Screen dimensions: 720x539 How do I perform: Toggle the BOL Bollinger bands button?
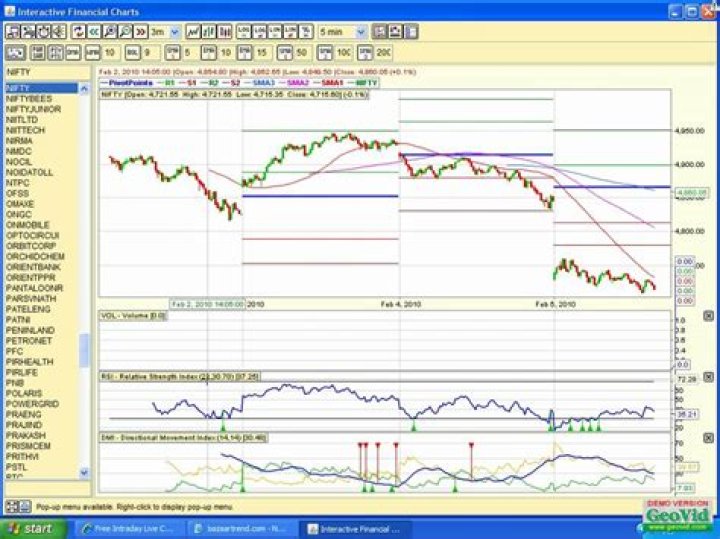[x=133, y=53]
